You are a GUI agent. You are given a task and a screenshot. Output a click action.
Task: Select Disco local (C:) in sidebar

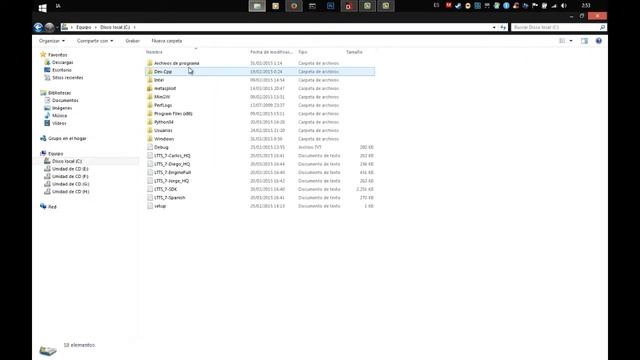67,161
